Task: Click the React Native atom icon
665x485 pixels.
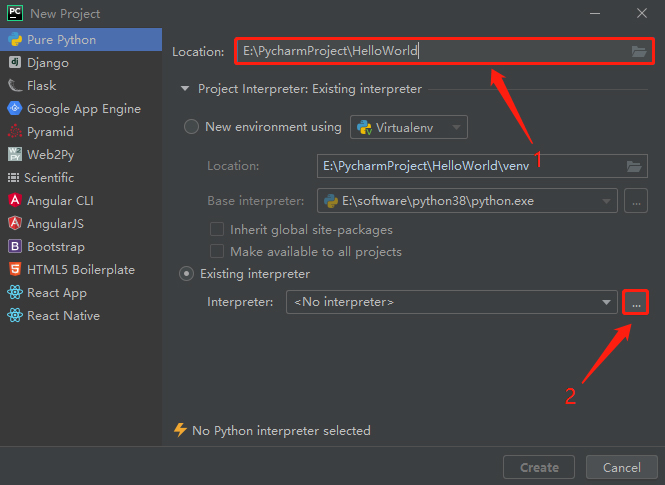Action: (15, 315)
